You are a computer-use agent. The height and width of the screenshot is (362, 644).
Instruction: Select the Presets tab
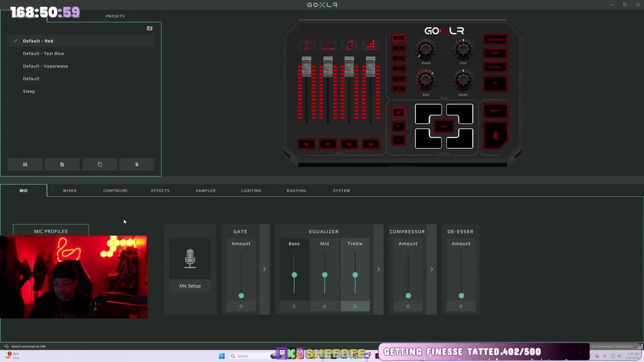pos(115,16)
